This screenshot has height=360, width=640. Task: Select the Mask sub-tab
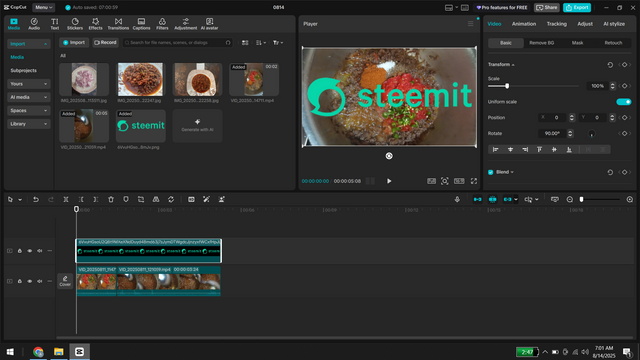click(x=577, y=43)
